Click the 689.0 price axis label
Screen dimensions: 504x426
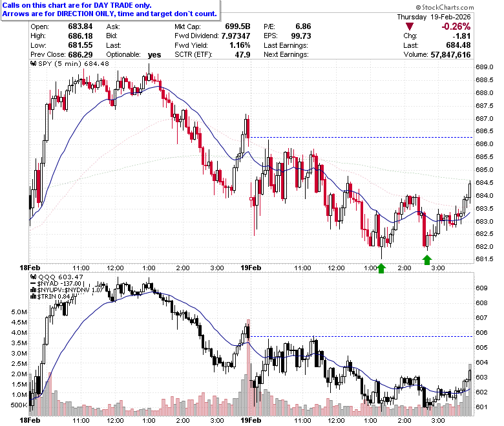click(485, 67)
